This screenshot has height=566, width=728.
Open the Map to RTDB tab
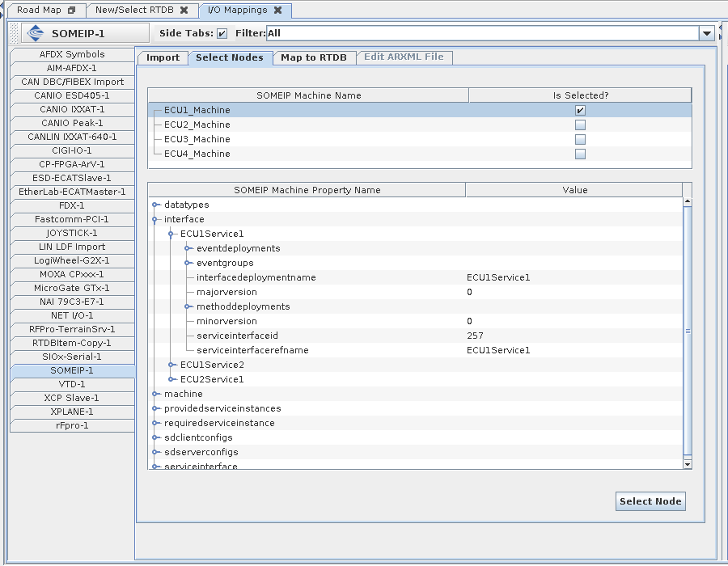314,57
